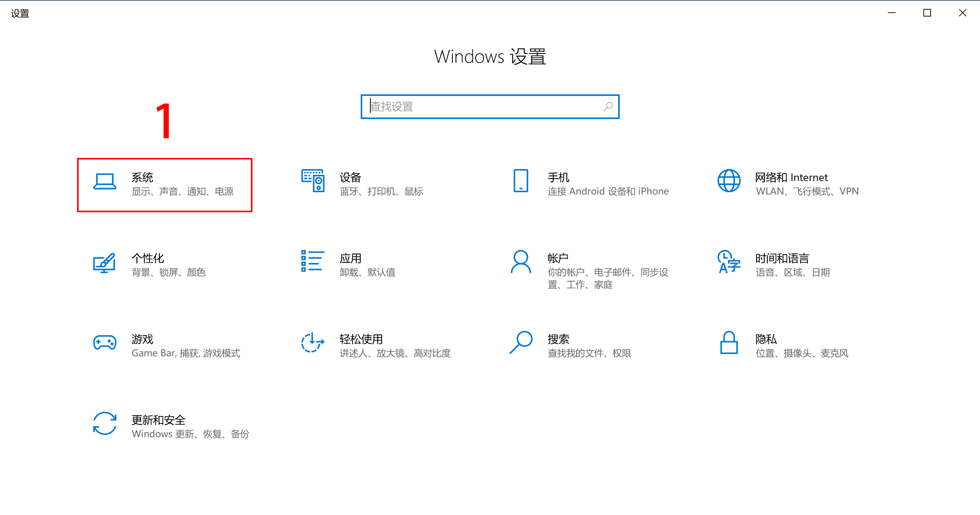Select the 更新和安全 title text
This screenshot has width=980, height=515.
tap(158, 420)
